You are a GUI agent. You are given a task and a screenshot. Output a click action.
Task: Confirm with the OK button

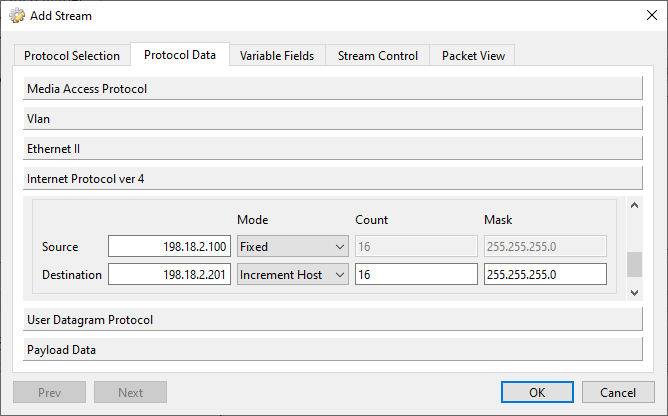(x=537, y=392)
